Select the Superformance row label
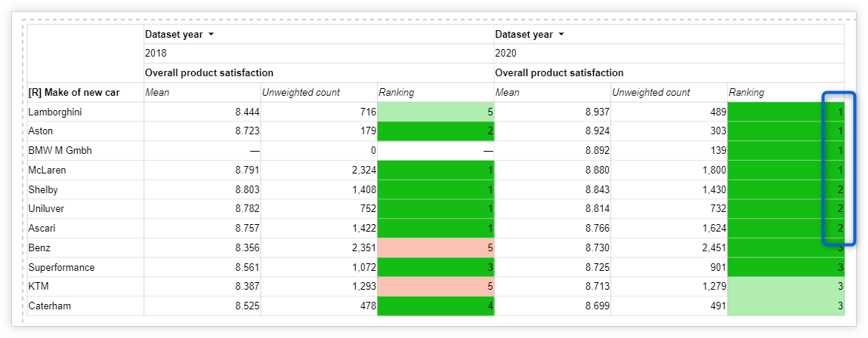Image resolution: width=868 pixels, height=338 pixels. [61, 267]
